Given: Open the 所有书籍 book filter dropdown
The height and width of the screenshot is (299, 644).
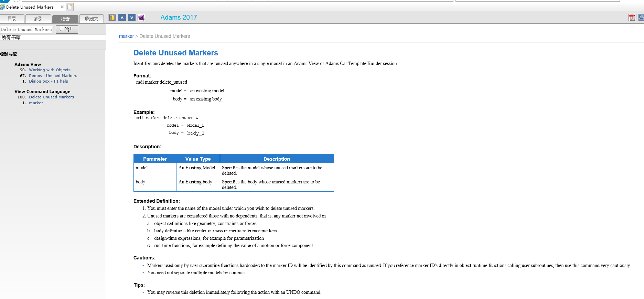Looking at the screenshot, I should [x=53, y=37].
